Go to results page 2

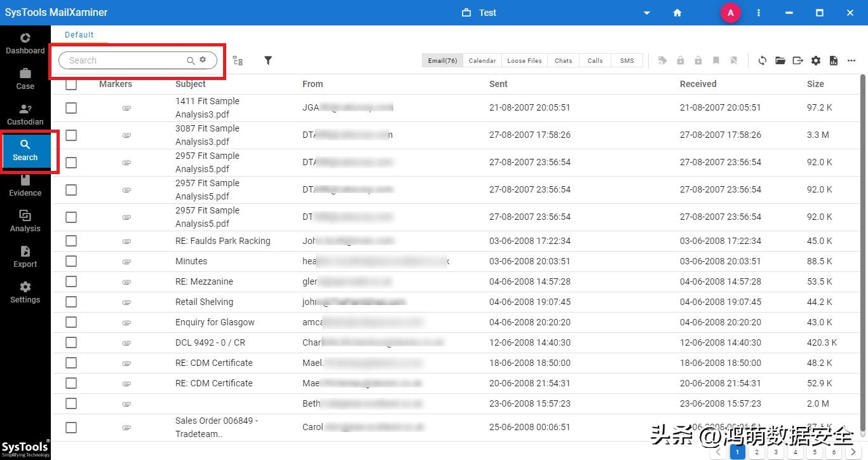(756, 452)
